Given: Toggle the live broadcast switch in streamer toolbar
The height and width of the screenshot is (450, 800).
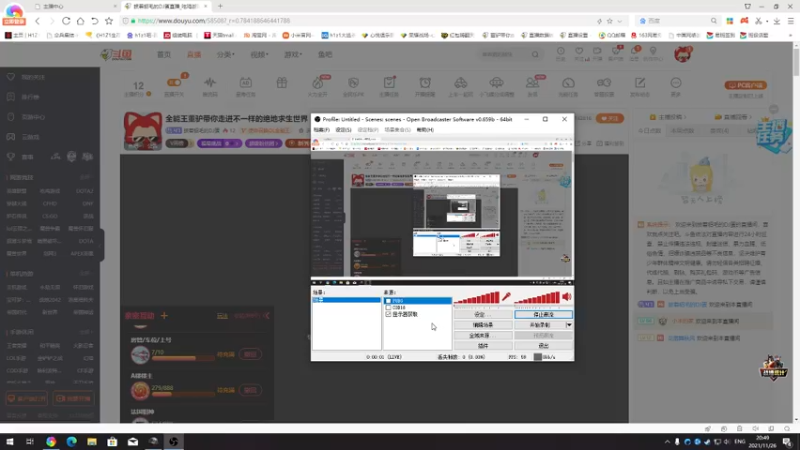Looking at the screenshot, I should (174, 83).
